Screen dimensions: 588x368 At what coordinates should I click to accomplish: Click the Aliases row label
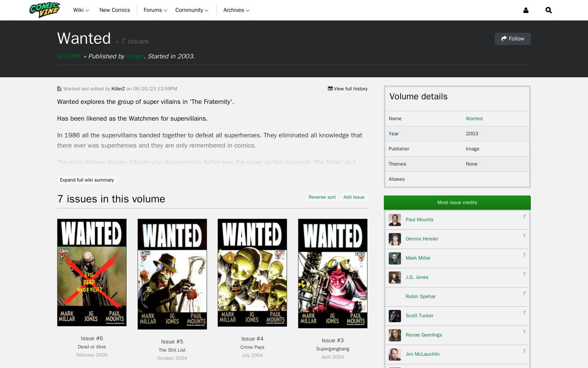click(x=396, y=179)
